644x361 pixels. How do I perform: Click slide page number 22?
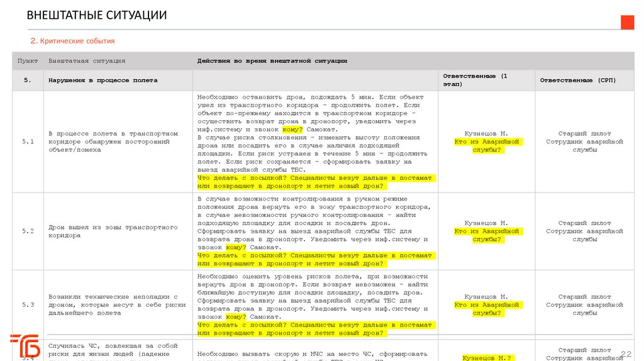tap(626, 353)
